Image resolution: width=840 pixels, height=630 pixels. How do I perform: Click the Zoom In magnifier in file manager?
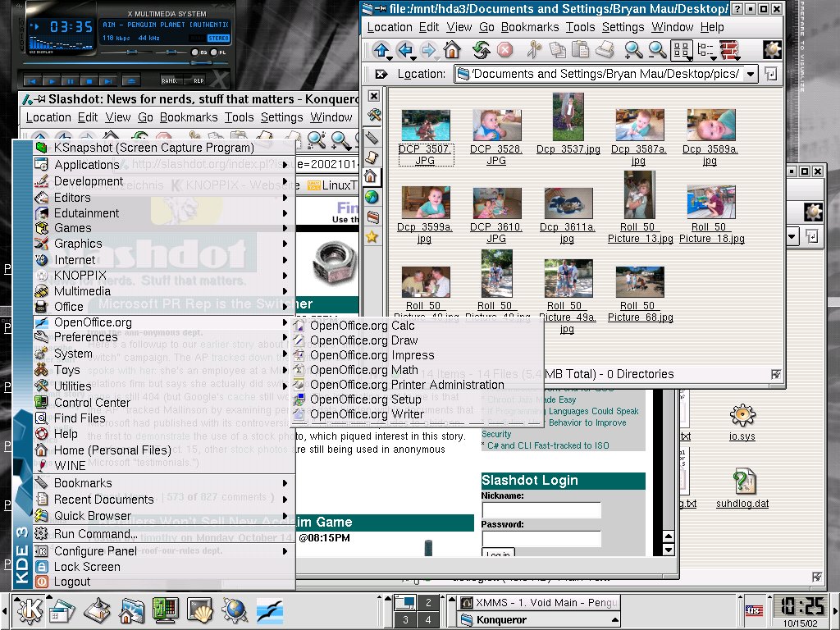pyautogui.click(x=633, y=50)
